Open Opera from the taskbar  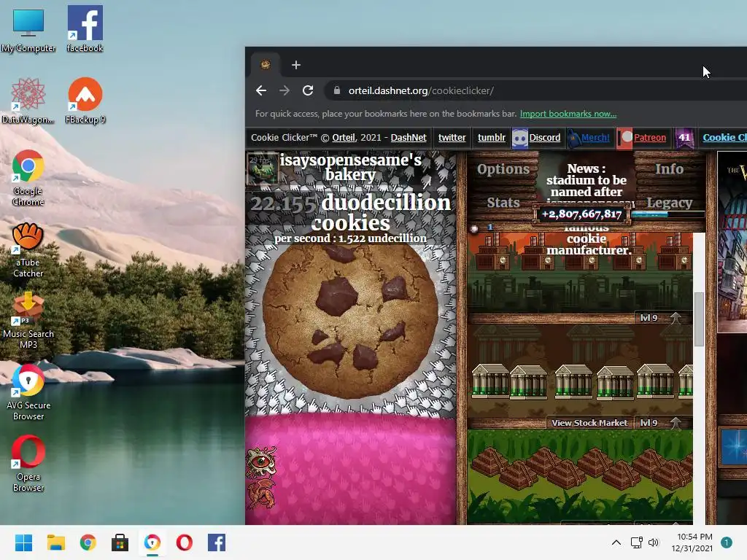[x=185, y=542]
